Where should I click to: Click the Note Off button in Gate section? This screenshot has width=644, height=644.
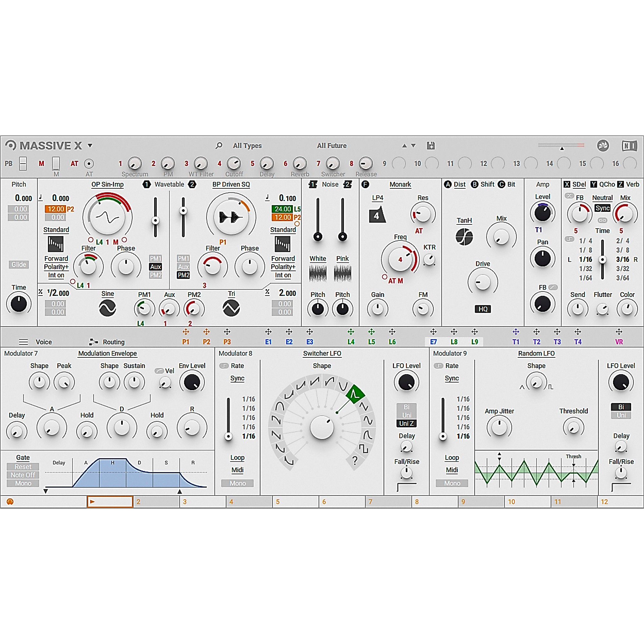pos(22,475)
